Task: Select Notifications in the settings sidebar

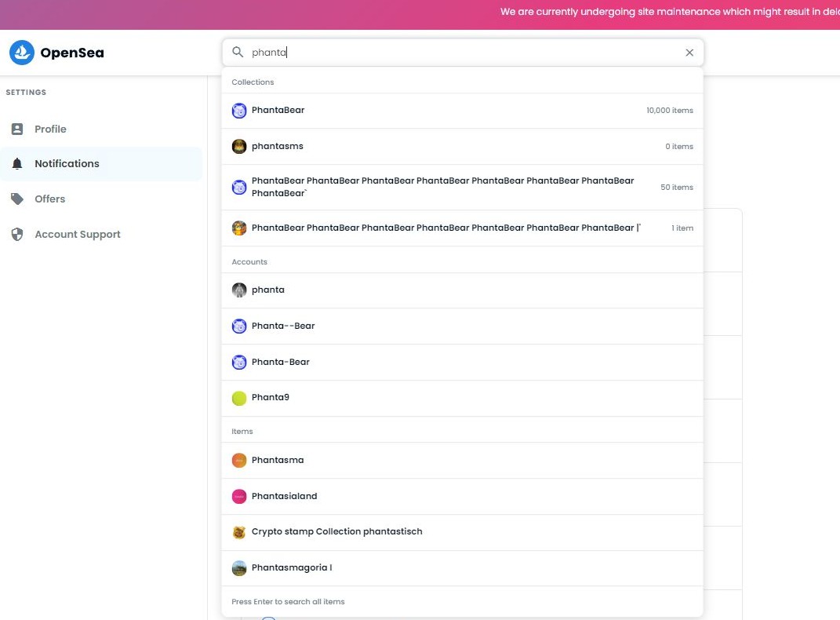Action: pyautogui.click(x=102, y=164)
